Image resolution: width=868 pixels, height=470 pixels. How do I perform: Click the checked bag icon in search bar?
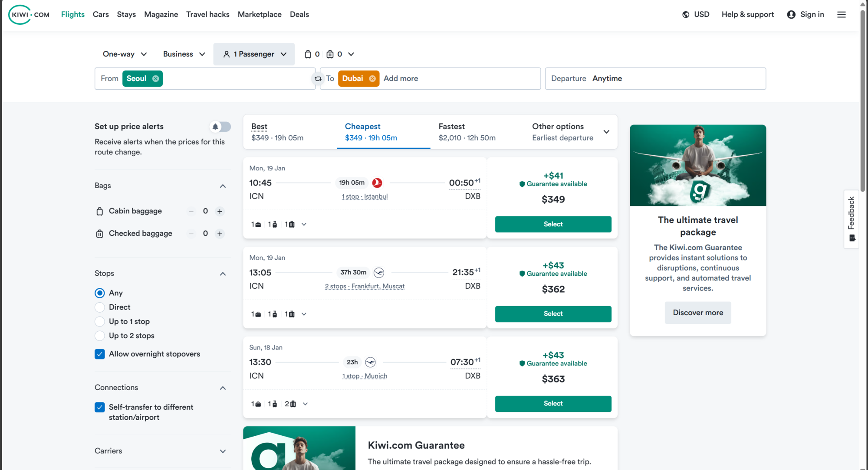pos(330,54)
